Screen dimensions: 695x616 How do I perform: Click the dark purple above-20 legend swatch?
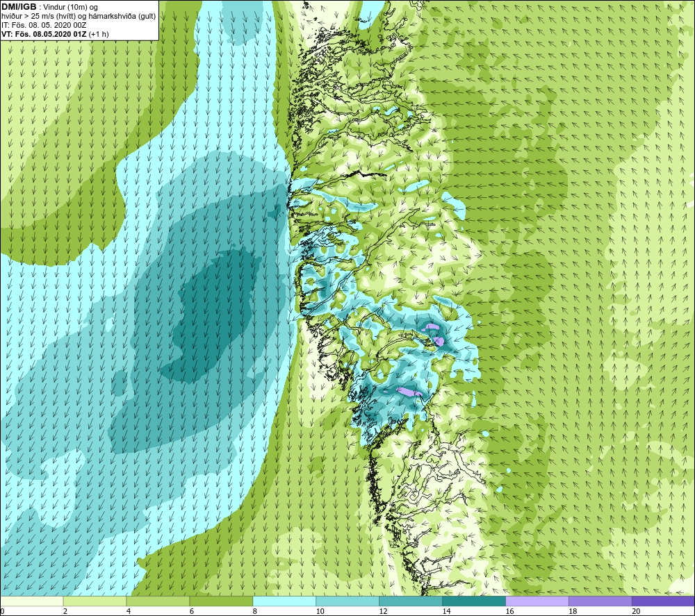[663, 601]
